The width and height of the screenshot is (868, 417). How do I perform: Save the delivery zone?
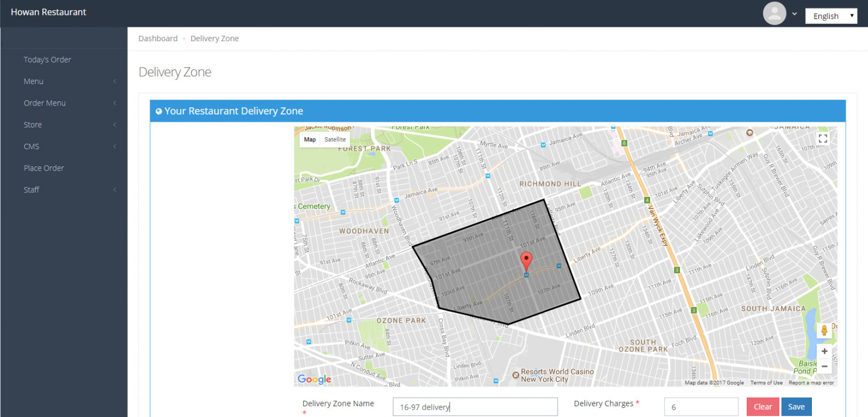point(796,407)
